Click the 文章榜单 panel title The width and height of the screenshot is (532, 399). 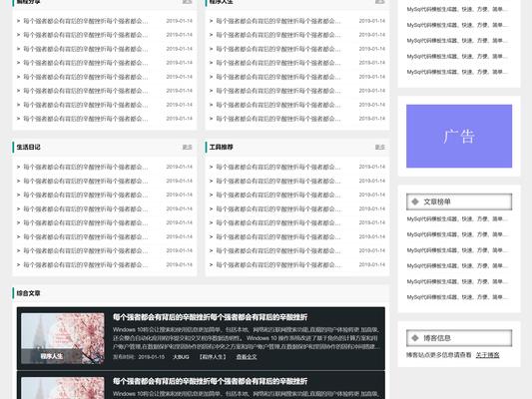click(437, 201)
